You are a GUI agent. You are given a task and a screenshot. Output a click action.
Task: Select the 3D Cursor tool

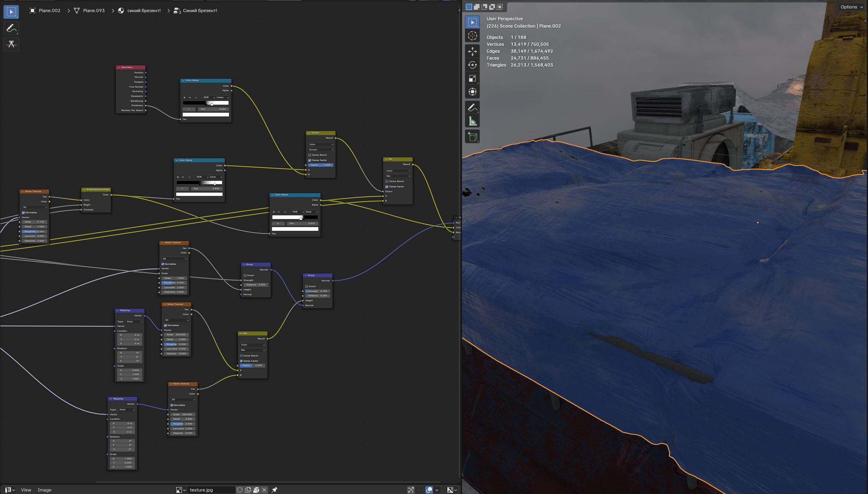coord(472,36)
